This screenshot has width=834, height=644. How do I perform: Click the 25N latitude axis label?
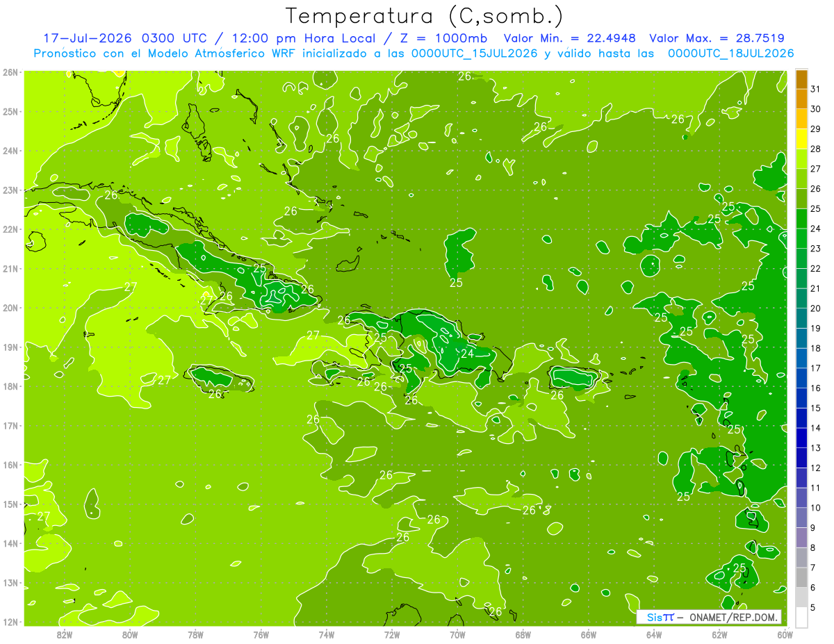11,111
